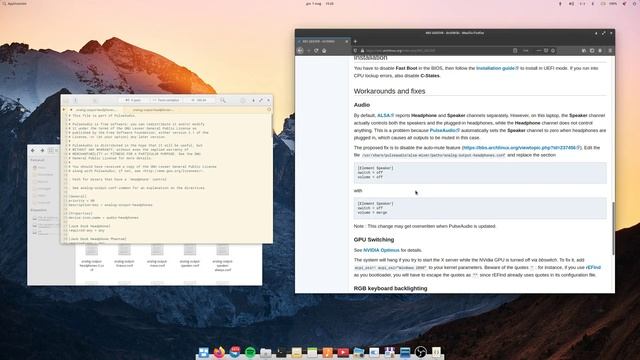Open the padlock site info in Firefox

tap(362, 51)
